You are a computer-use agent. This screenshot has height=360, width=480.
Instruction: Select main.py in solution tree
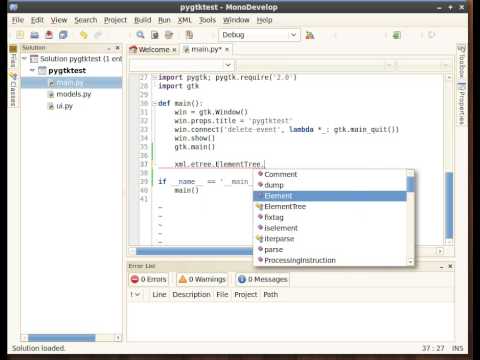71,83
